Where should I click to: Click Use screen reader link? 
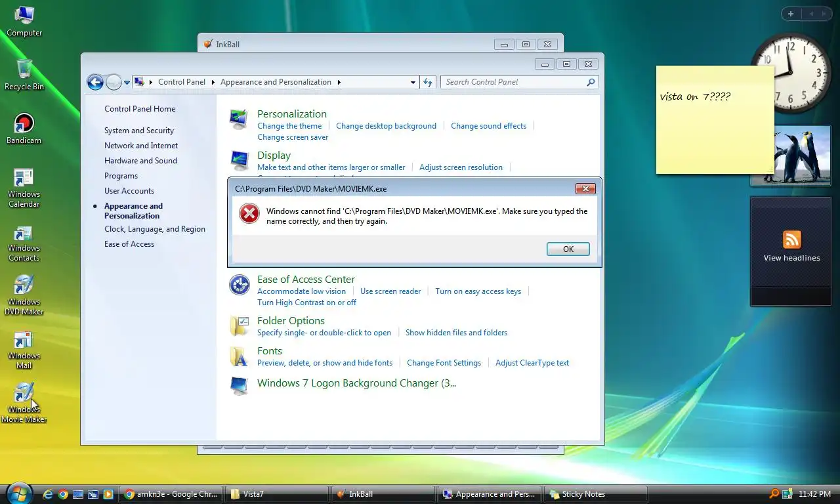pos(390,291)
